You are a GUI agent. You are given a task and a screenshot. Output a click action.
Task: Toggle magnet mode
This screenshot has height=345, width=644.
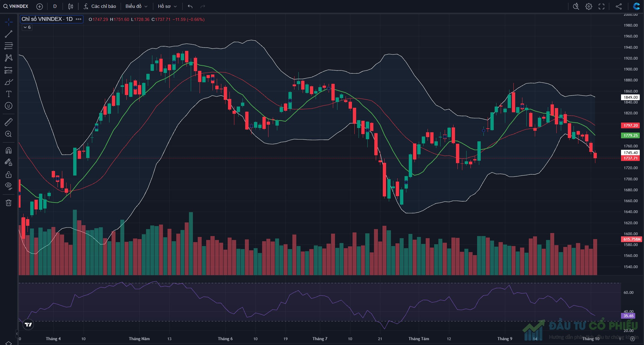pyautogui.click(x=8, y=150)
